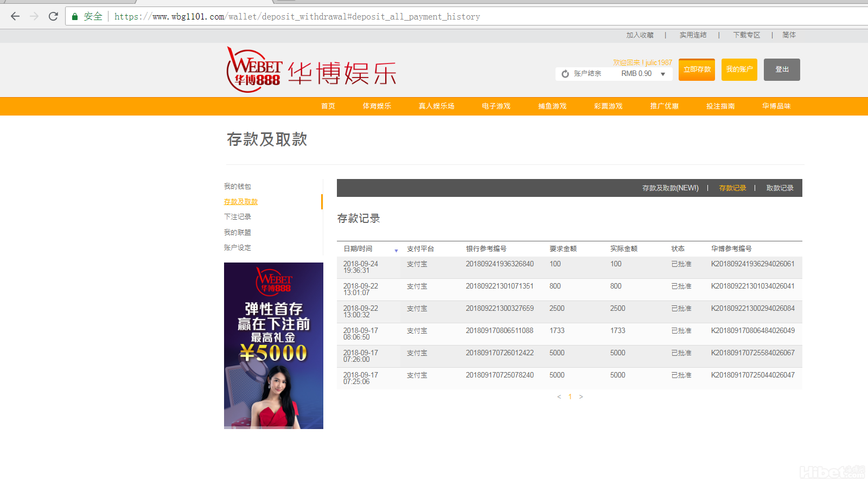Screen dimensions: 868x486
Task: Switch to 存款及取款(NEW!) tab
Action: (670, 188)
